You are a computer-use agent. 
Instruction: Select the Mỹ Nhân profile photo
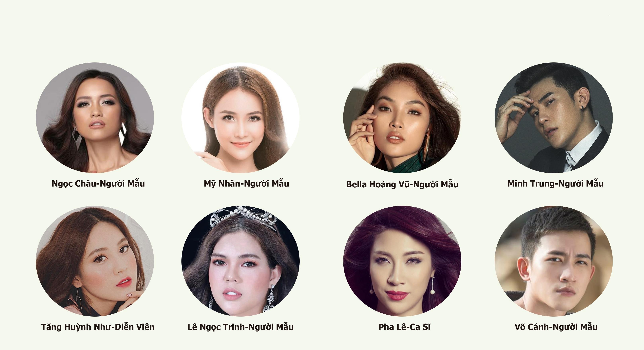pos(241,118)
